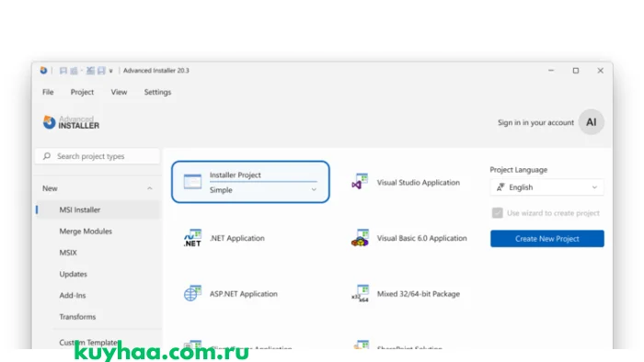Focus the Search project types field
Image resolution: width=644 pixels, height=362 pixels.
98,156
